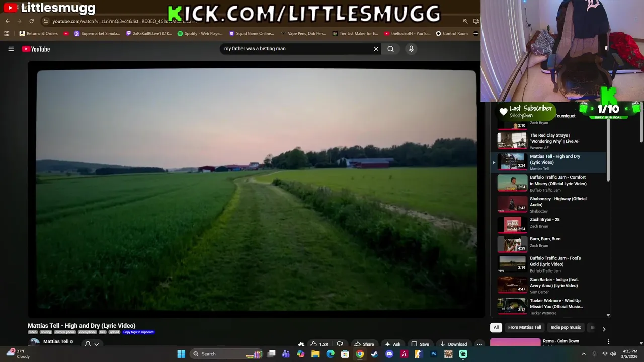Open the Supermarket Simula... bookmark
The height and width of the screenshot is (362, 644).
point(97,34)
